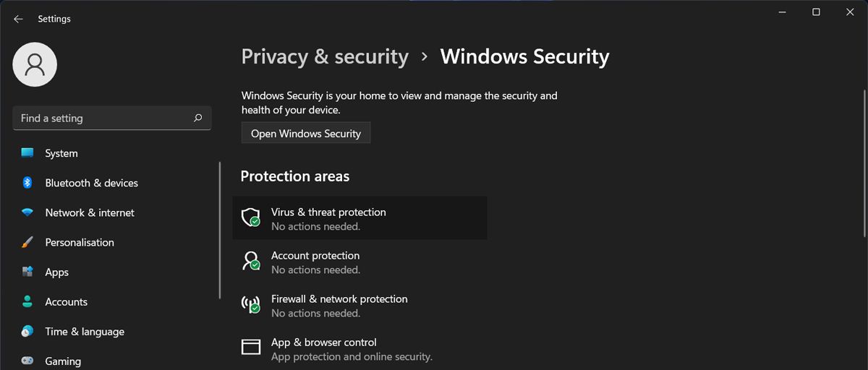868x370 pixels.
Task: Select the Accounts person icon
Action: click(27, 302)
